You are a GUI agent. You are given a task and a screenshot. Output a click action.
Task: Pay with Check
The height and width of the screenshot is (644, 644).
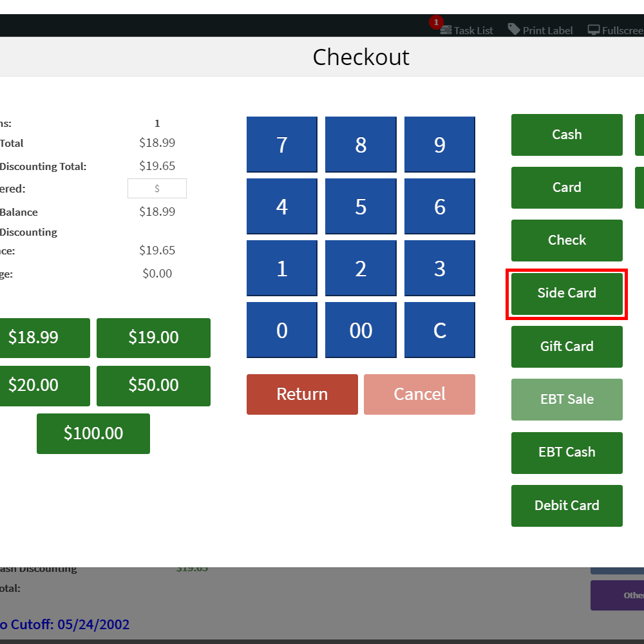point(567,240)
